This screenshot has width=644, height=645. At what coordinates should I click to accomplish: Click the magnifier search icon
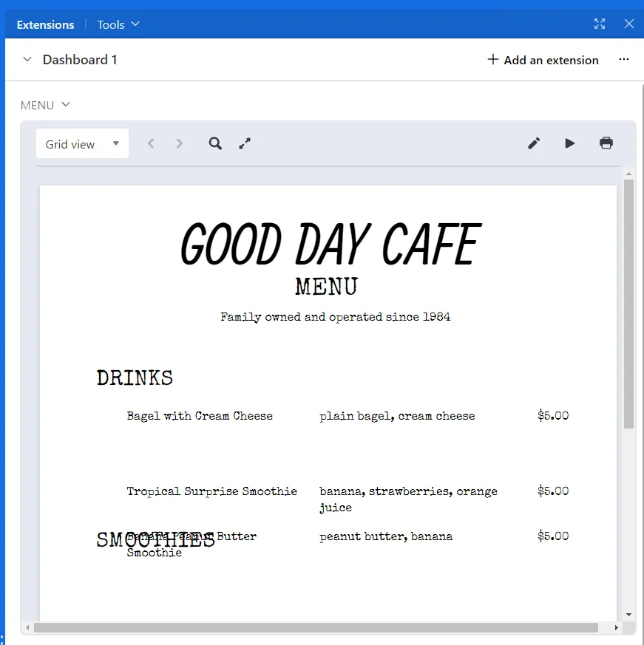tap(215, 143)
